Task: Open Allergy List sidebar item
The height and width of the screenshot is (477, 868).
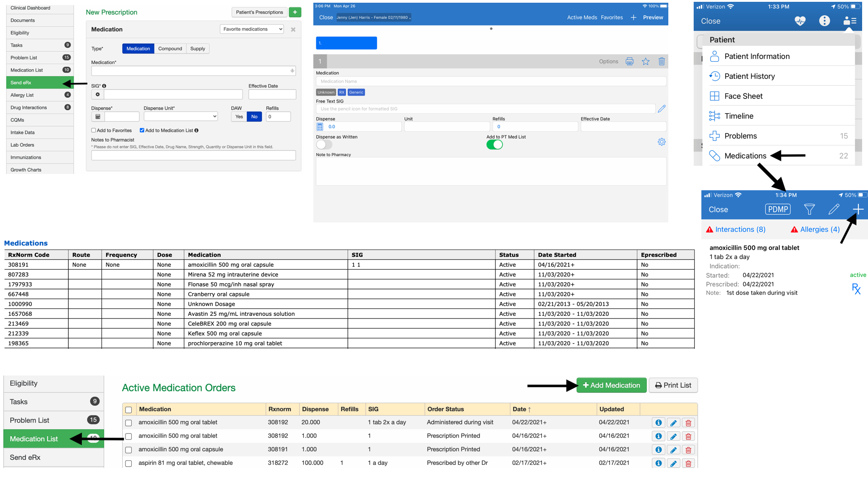Action: point(40,95)
